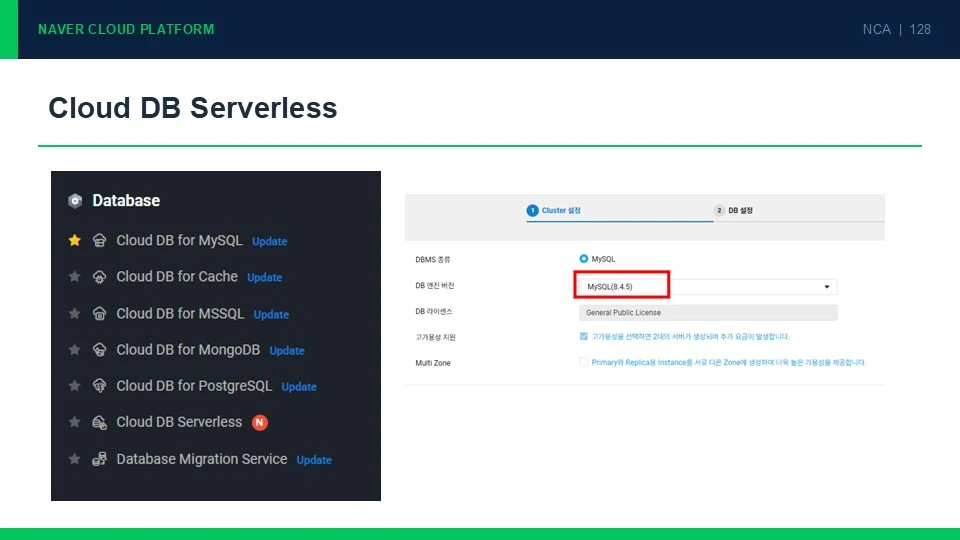Click the NCA | 128 page number text
960x540 pixels.
[x=896, y=29]
